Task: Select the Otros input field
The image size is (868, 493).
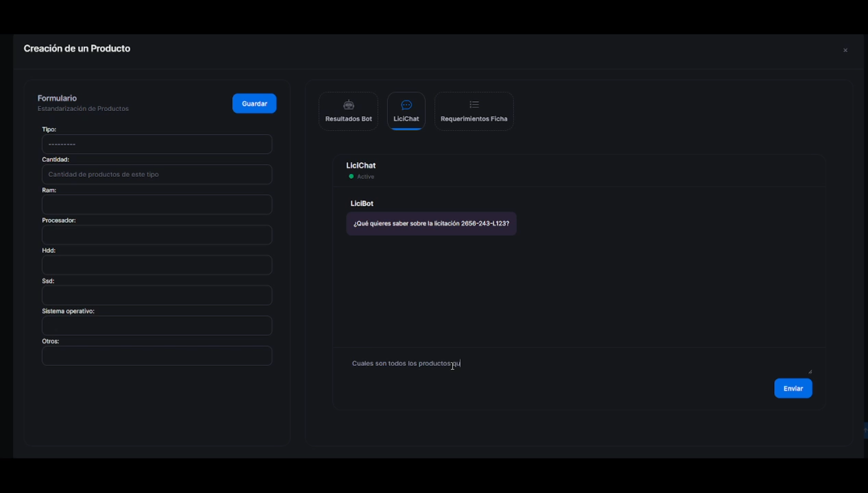Action: pyautogui.click(x=157, y=356)
